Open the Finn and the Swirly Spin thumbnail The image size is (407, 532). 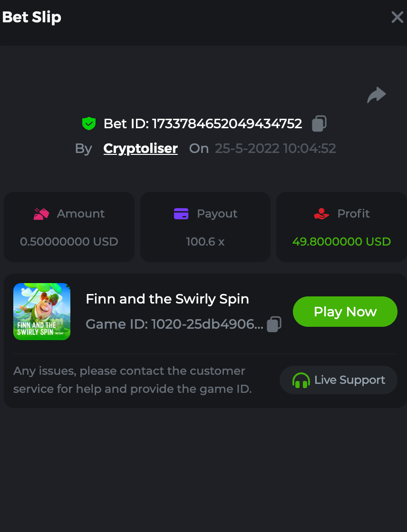point(42,312)
